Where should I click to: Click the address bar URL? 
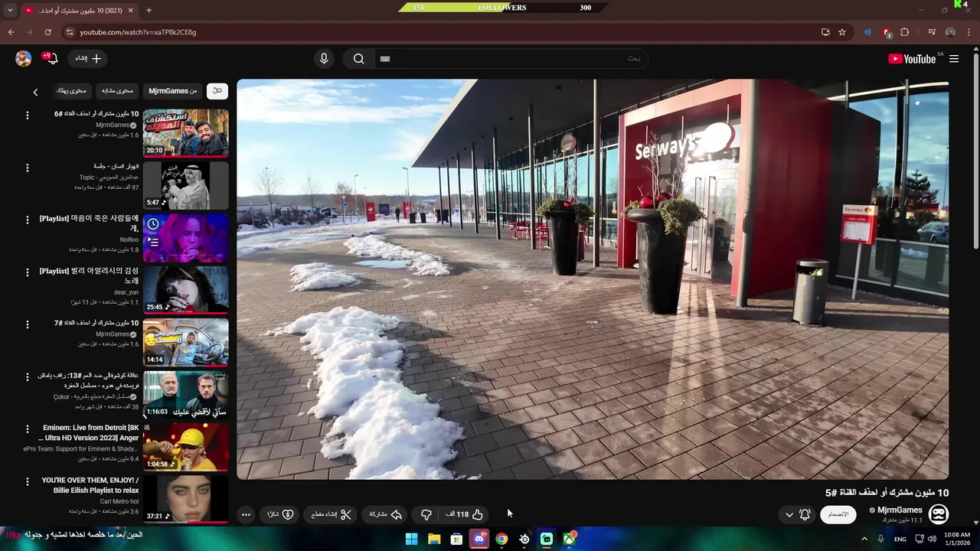(138, 32)
